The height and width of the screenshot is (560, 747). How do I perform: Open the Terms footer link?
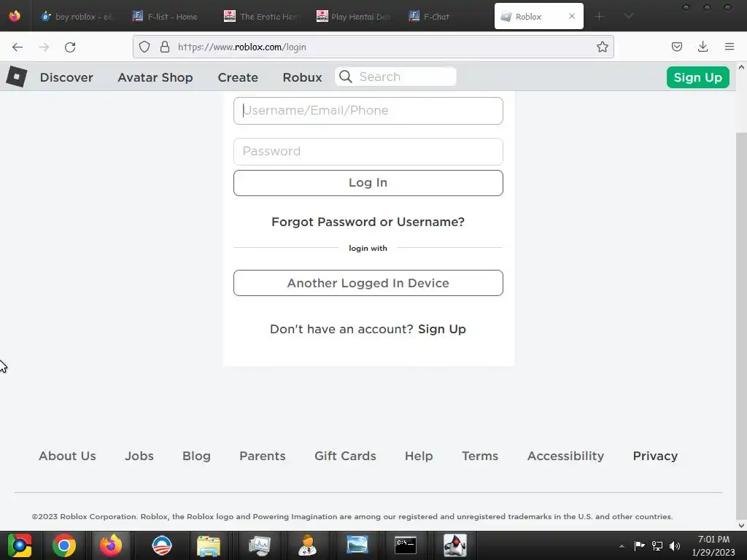(x=480, y=456)
